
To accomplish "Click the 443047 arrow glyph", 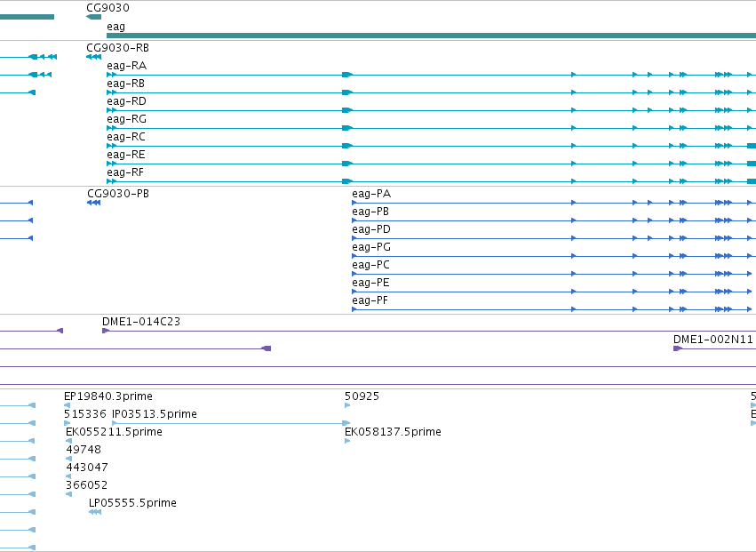I will (x=68, y=477).
